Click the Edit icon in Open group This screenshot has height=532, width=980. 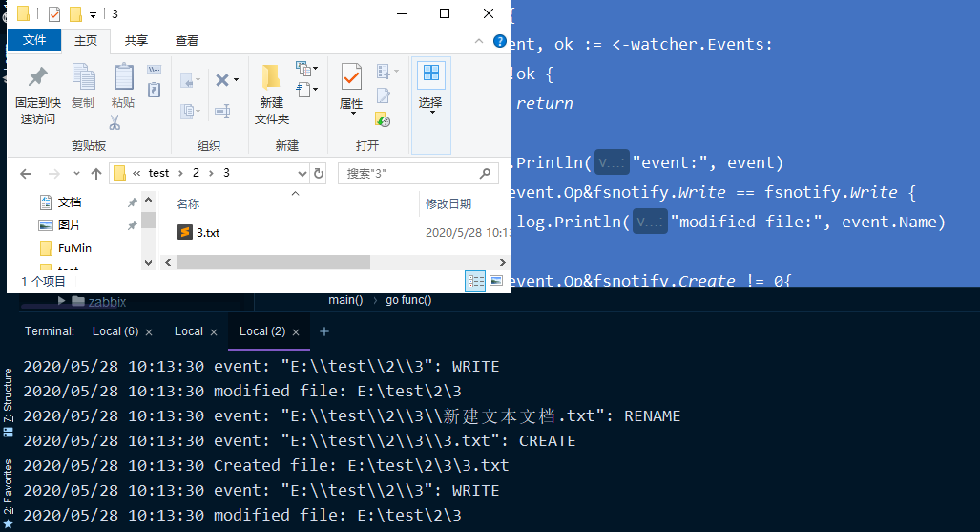[x=384, y=96]
